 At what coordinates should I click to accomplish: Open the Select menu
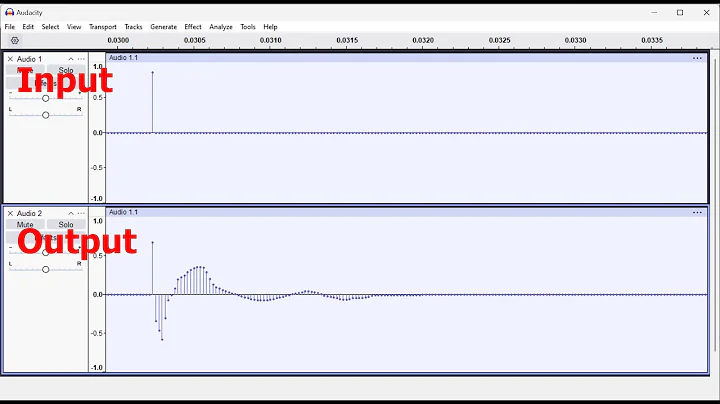pos(51,27)
